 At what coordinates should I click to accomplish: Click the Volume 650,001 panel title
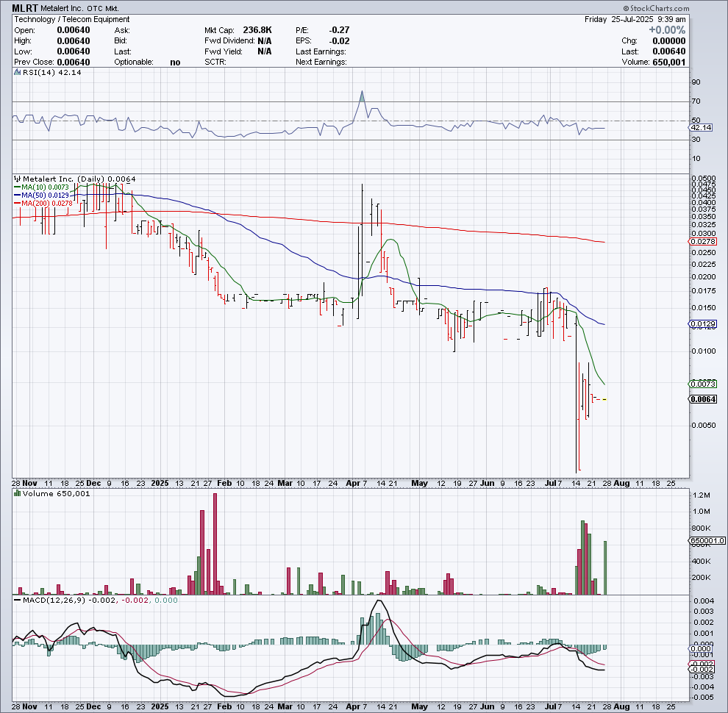pos(56,493)
